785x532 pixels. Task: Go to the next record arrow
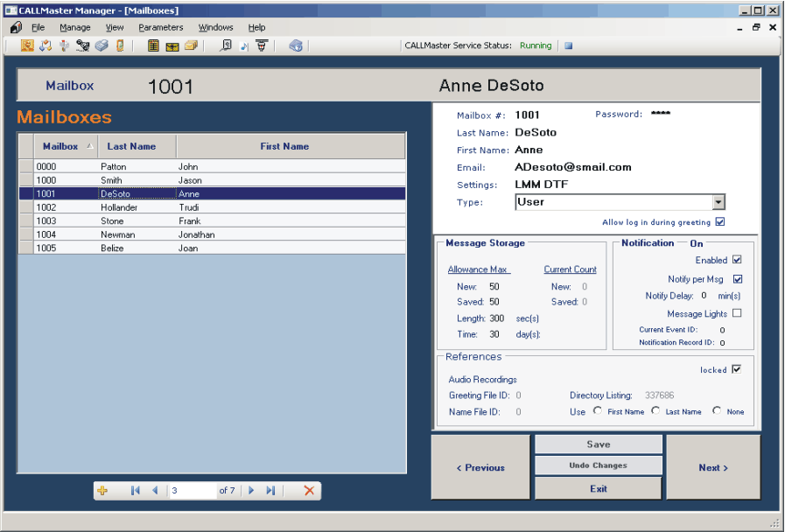tap(251, 491)
